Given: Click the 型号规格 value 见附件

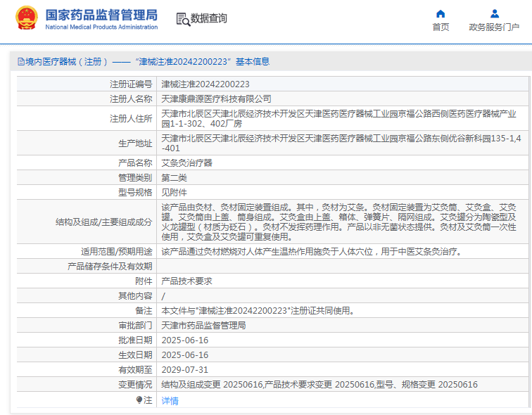Looking at the screenshot, I should point(174,193).
